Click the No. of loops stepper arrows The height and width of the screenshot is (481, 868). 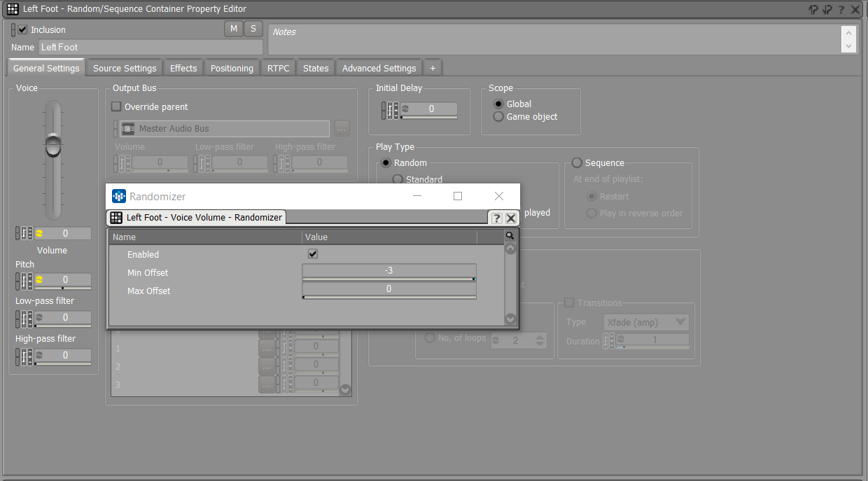tap(540, 340)
